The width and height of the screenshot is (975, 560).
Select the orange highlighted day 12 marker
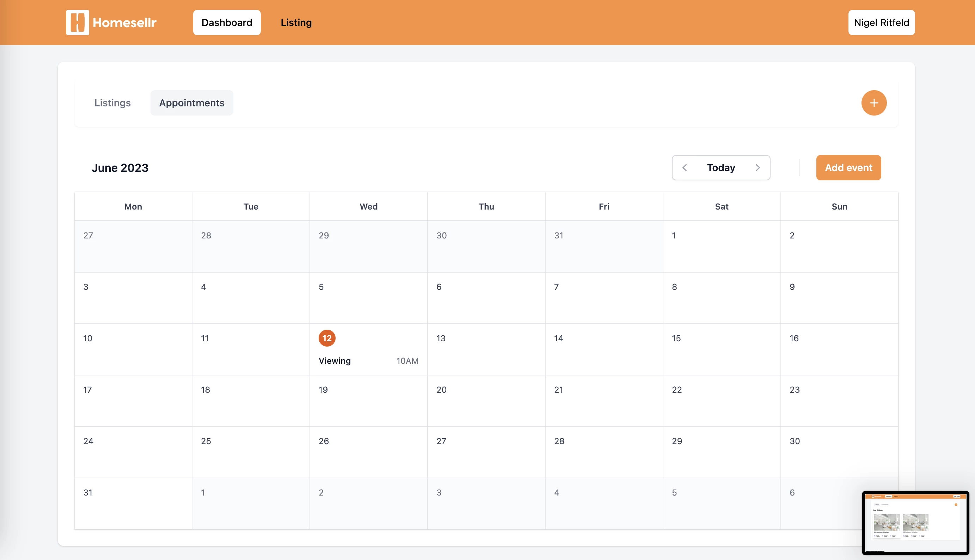pos(327,338)
